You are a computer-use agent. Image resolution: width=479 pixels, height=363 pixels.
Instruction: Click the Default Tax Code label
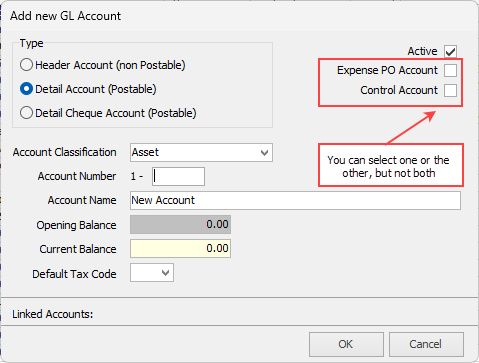pyautogui.click(x=74, y=274)
